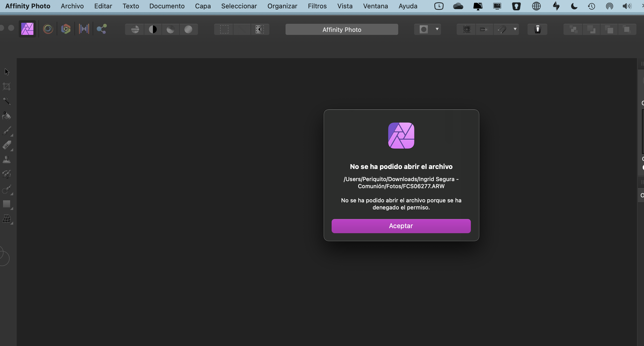This screenshot has height=346, width=644.
Task: Select the Move tool arrow
Action: 7,72
